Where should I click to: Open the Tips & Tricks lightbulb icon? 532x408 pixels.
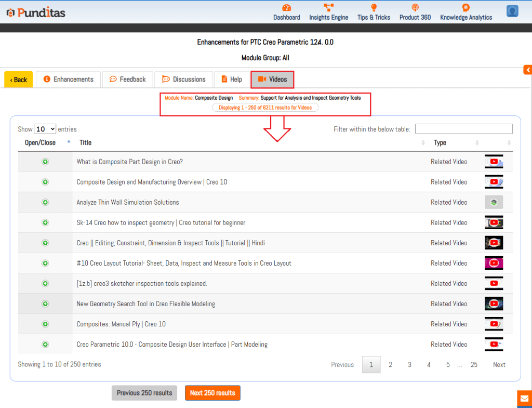[374, 8]
